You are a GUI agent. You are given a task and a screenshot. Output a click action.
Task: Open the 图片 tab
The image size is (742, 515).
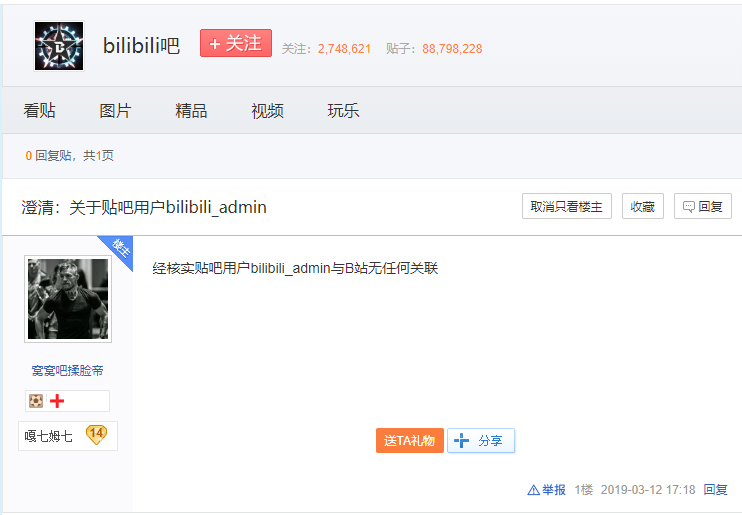(x=115, y=111)
